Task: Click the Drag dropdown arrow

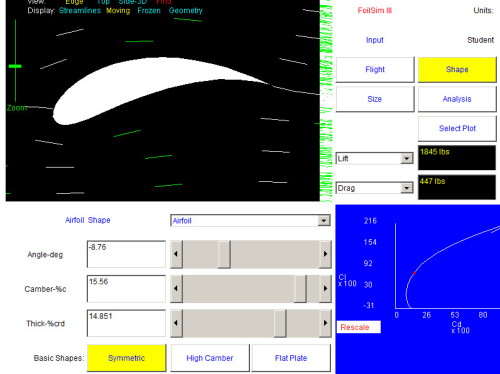Action: pos(406,188)
